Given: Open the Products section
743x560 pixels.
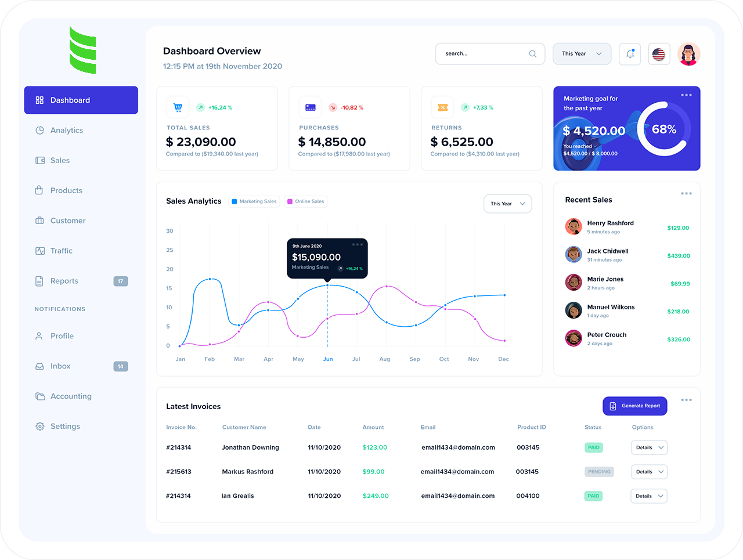Looking at the screenshot, I should pos(66,190).
